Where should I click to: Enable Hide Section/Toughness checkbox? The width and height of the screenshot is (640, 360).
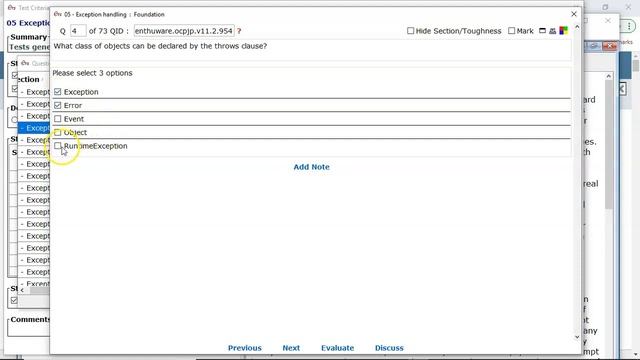[x=411, y=31]
